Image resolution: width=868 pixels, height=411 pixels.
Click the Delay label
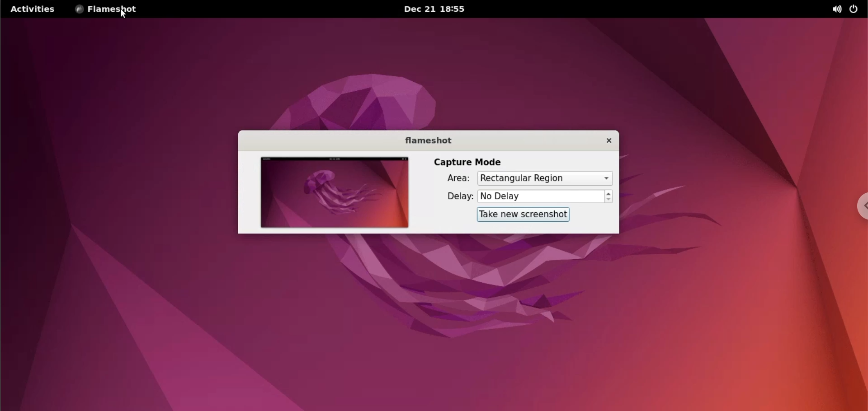[x=459, y=197]
